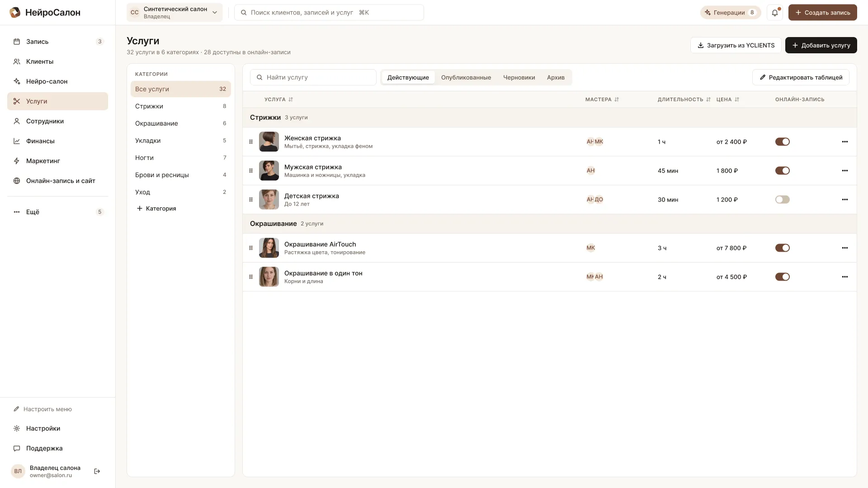The height and width of the screenshot is (488, 868).
Task: Open more options for Окрашивание в один тон
Action: click(844, 277)
